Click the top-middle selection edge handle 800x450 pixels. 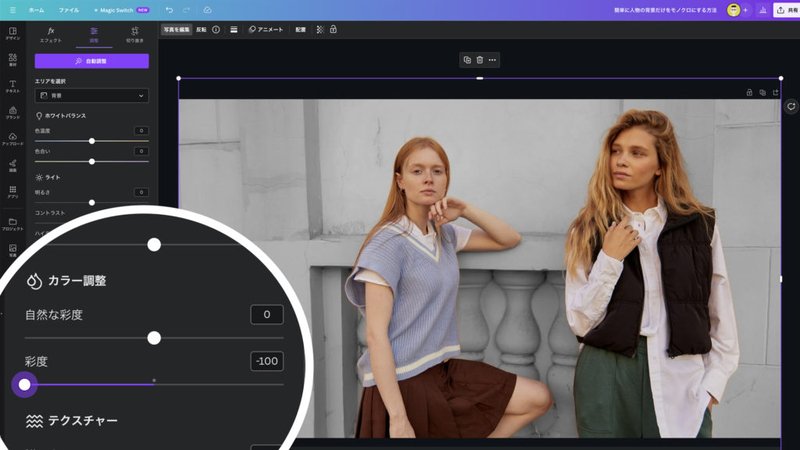(480, 78)
